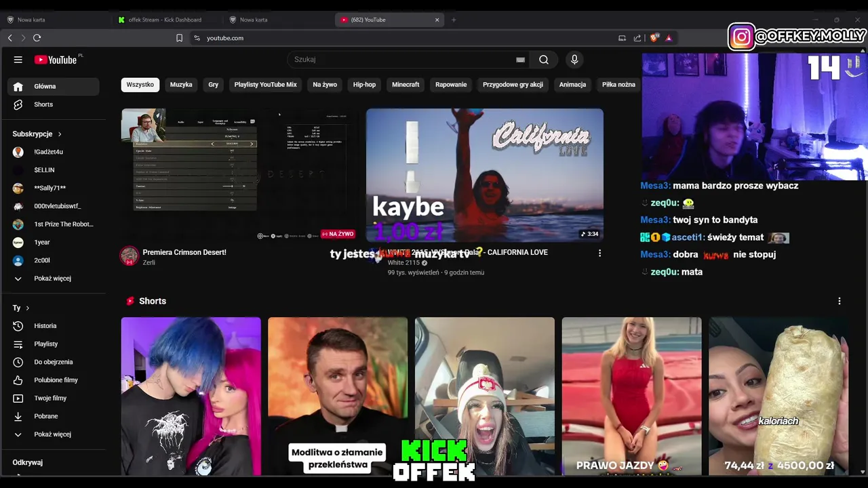Click the YouTube logo
The image size is (868, 488).
(x=56, y=60)
